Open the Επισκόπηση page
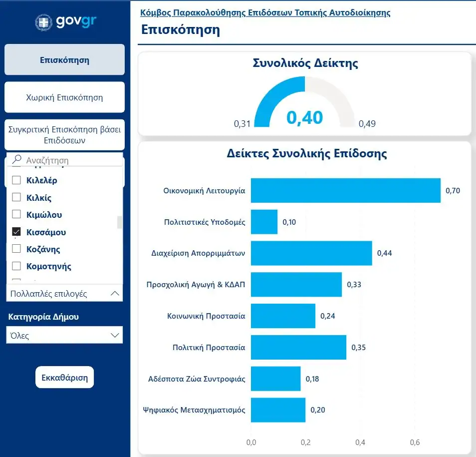Viewport: 476px width, 457px height. click(x=64, y=60)
